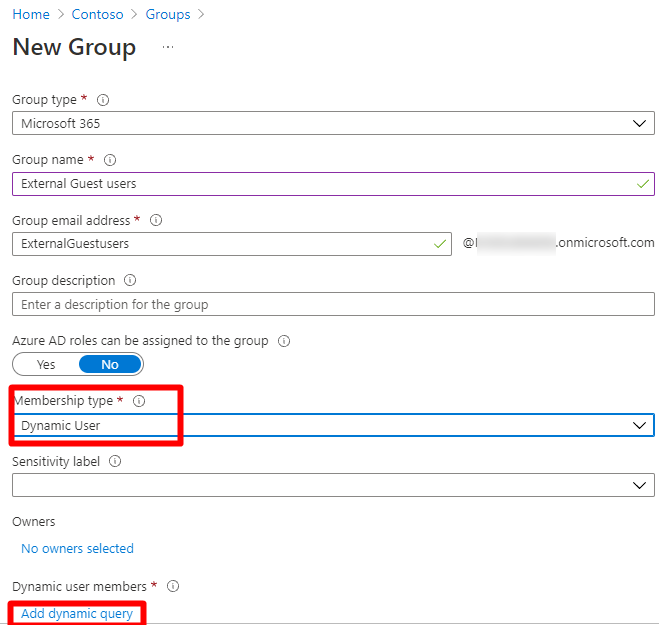Click info icon beside Group name label

point(110,160)
